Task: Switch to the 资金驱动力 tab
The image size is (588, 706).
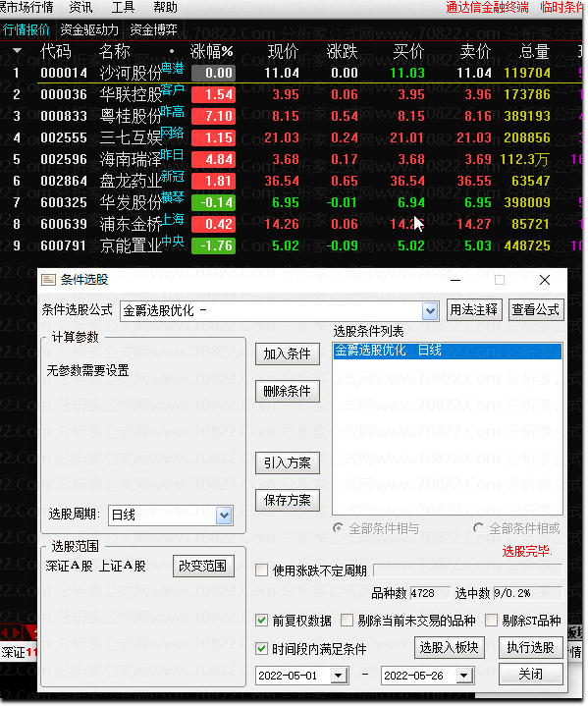Action: (89, 29)
